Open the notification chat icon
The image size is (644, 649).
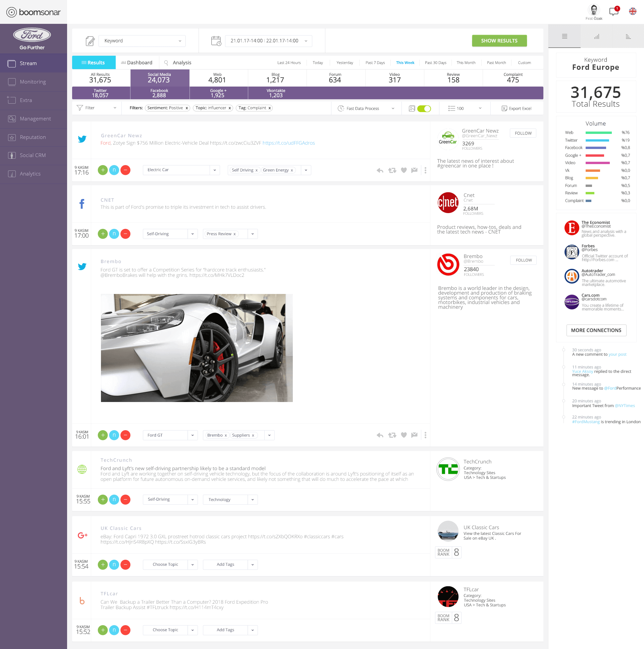click(x=614, y=11)
